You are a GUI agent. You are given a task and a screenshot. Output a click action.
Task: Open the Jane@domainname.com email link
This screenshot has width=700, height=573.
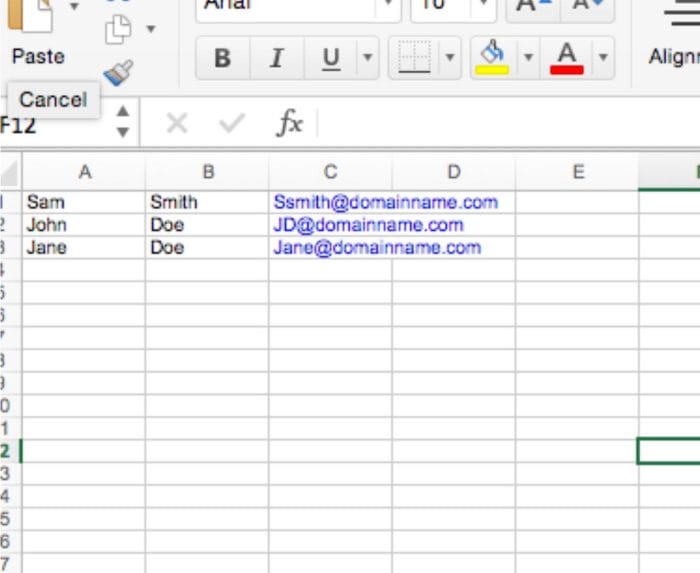(x=377, y=248)
